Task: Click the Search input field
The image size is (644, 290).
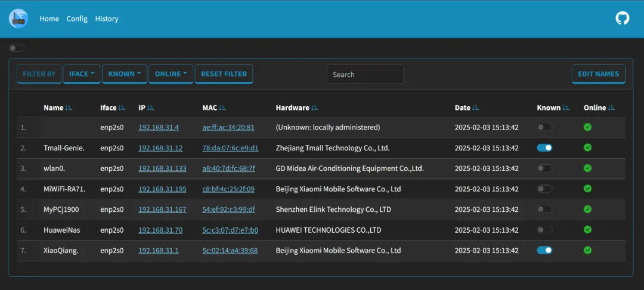Action: 365,75
